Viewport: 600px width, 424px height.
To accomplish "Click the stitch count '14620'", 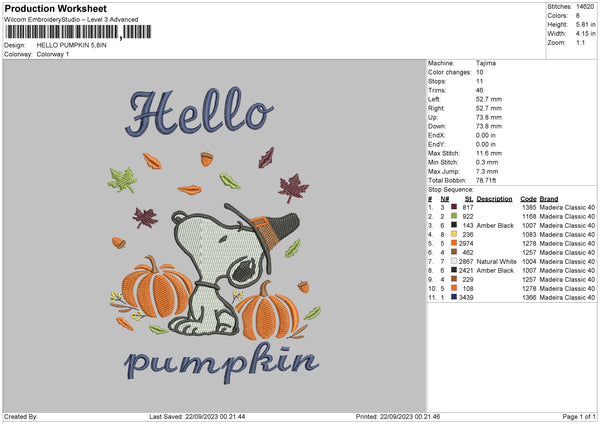I will pos(585,7).
